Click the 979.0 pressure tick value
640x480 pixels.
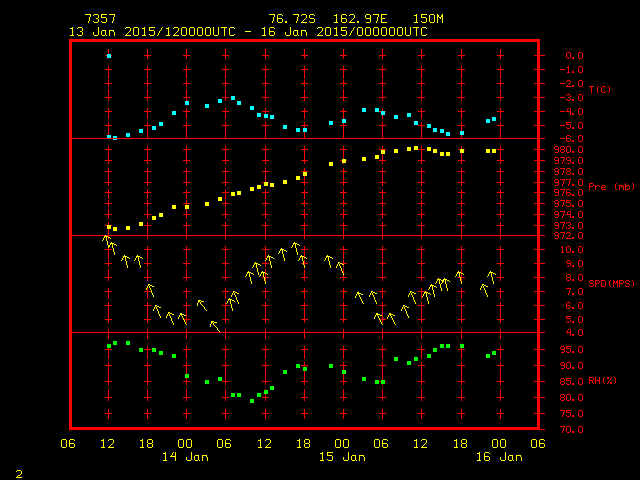click(x=569, y=160)
